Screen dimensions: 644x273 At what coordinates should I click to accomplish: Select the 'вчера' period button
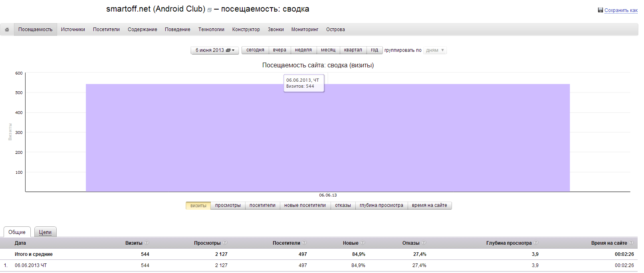pyautogui.click(x=279, y=50)
